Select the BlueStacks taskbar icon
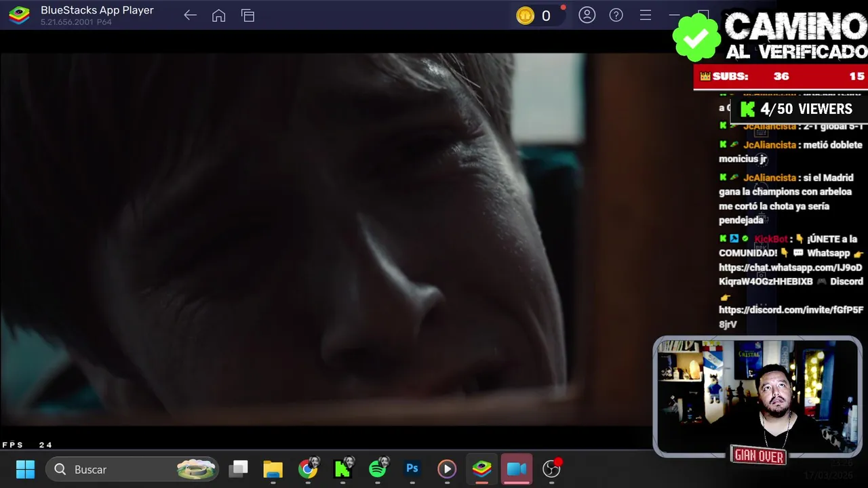Viewport: 868px width, 488px height. click(x=482, y=469)
